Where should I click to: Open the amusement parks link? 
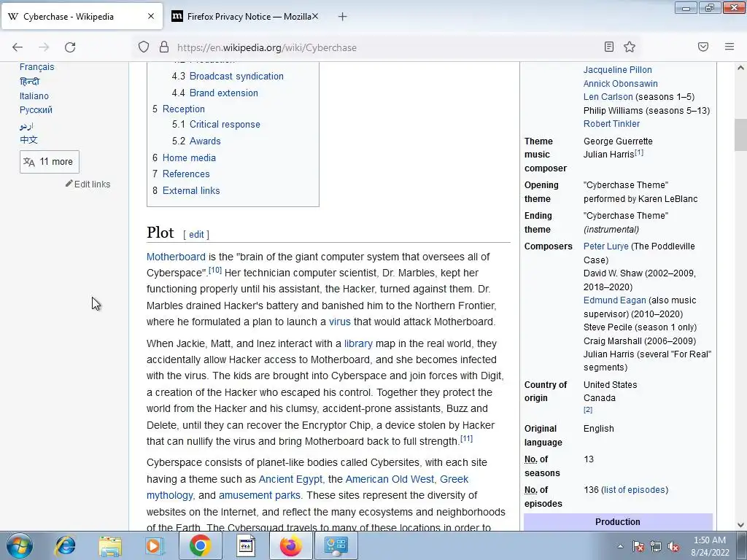tap(260, 495)
